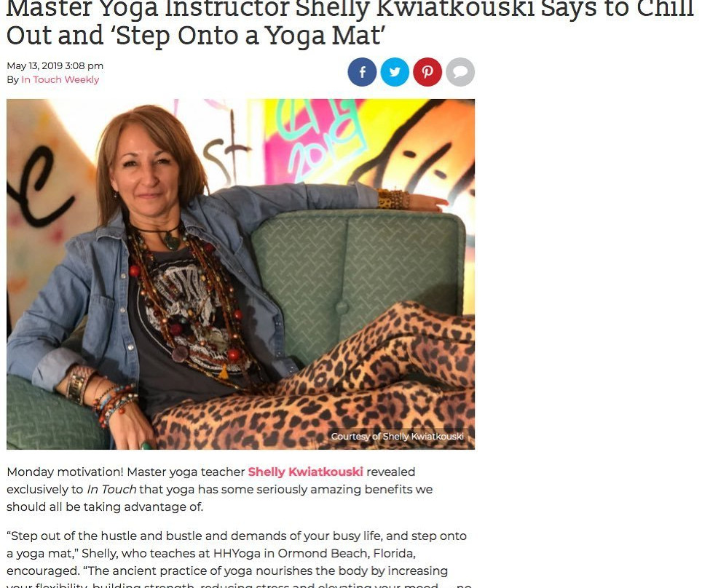Screen dimensions: 710x588
Task: Click the Step Onto a Yoga Mat headline phrase
Action: tap(250, 36)
